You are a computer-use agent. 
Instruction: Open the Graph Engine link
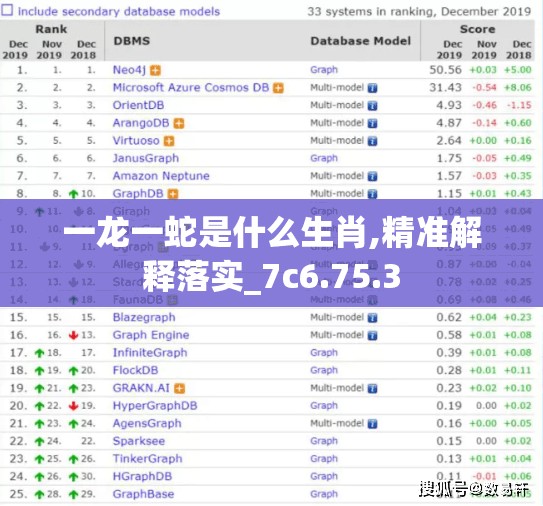pyautogui.click(x=151, y=335)
